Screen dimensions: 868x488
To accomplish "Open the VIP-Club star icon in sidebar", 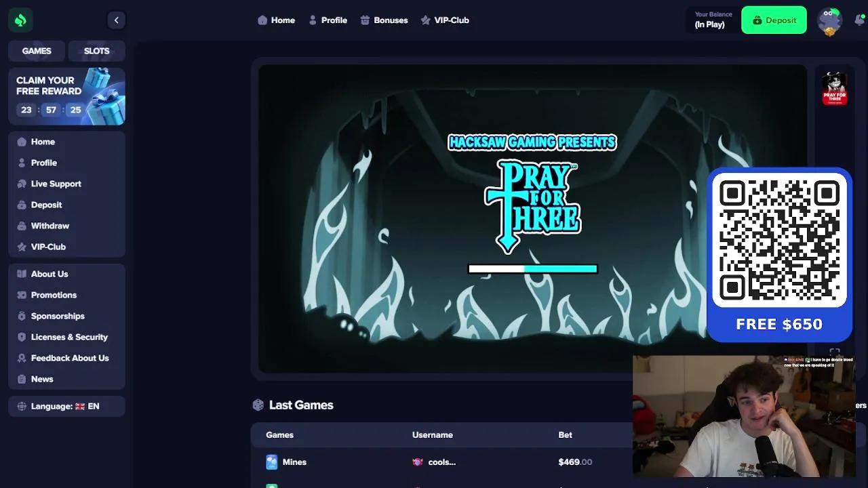I will coord(22,247).
